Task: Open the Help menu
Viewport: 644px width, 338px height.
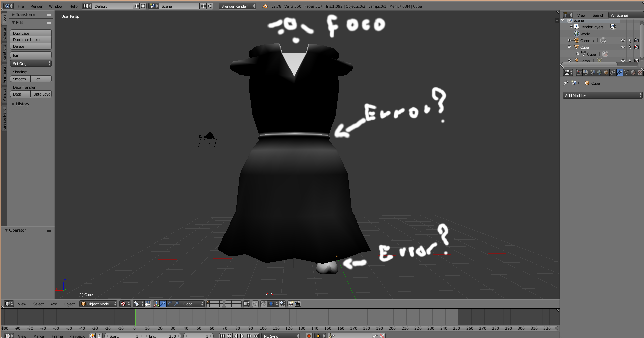Action: click(x=73, y=6)
